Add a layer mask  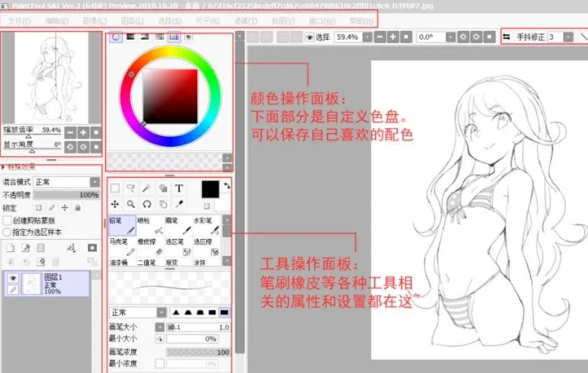[92, 248]
